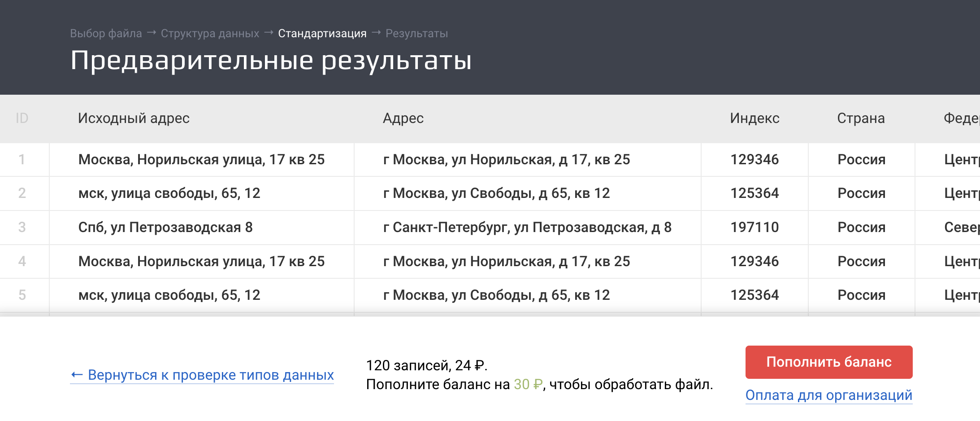Click the 120 записей, 24 ₽ summary text
The height and width of the screenshot is (421, 980).
pyautogui.click(x=427, y=365)
